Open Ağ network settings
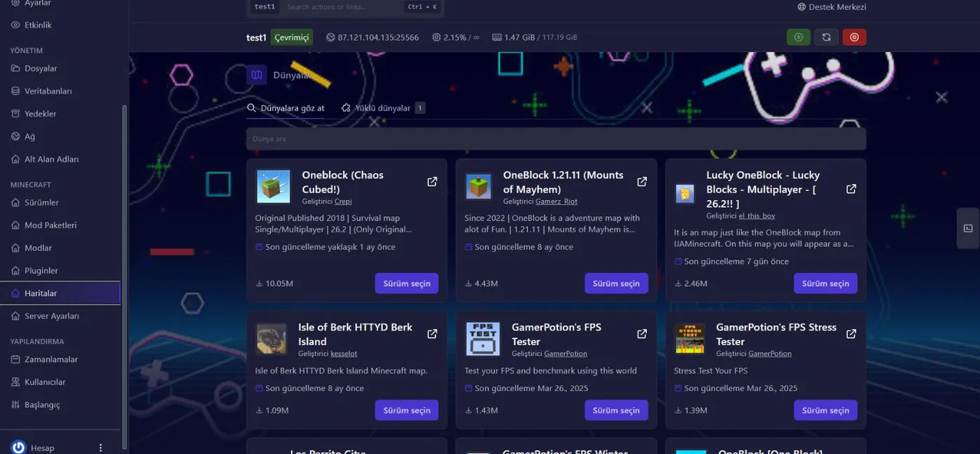 click(30, 136)
